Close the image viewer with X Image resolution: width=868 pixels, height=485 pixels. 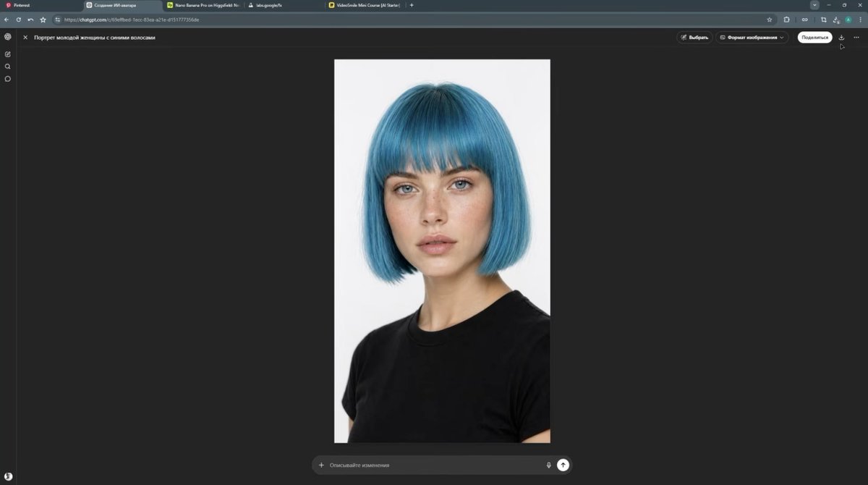[x=25, y=37]
